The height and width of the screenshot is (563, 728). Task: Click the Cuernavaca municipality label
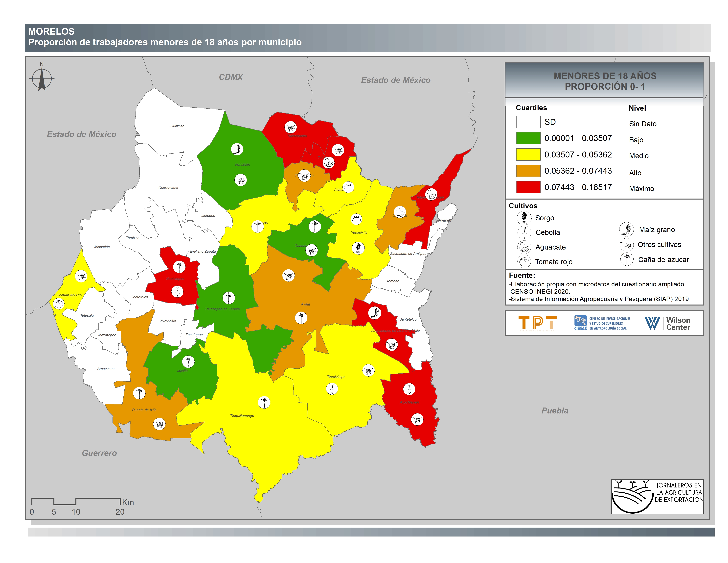click(168, 188)
